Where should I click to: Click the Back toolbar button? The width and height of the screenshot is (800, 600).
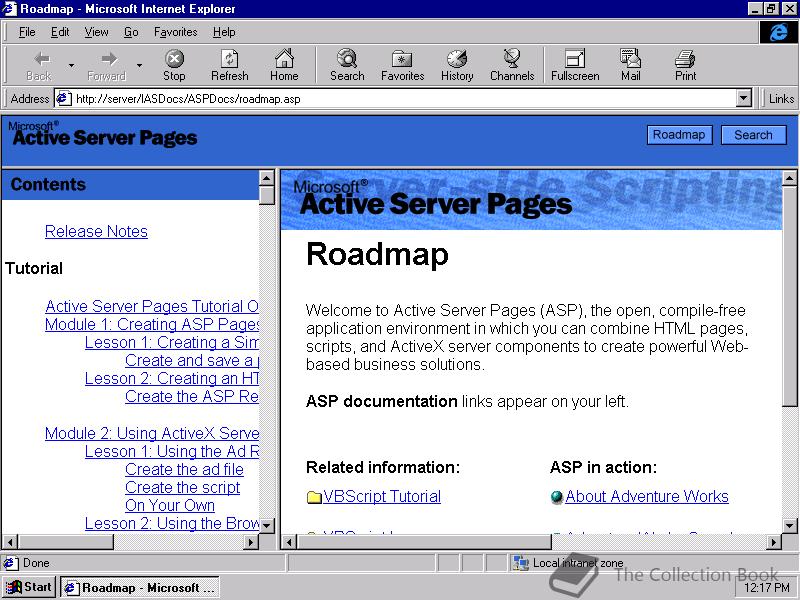39,65
